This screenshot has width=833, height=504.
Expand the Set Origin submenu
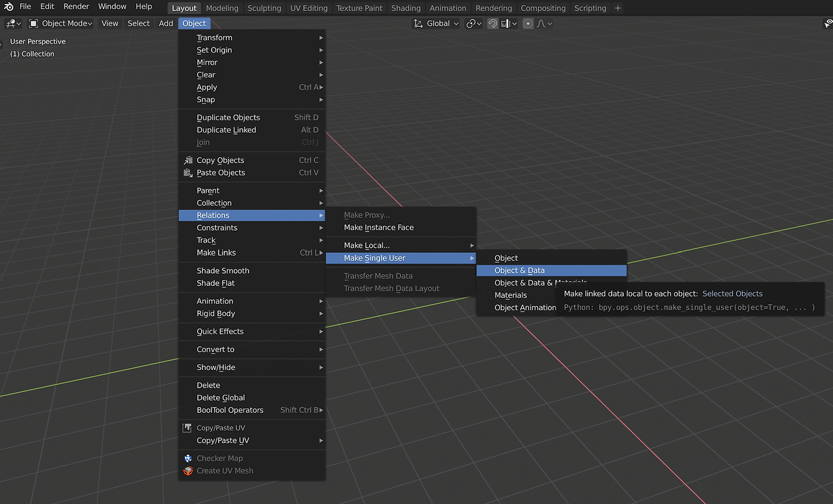pyautogui.click(x=252, y=50)
